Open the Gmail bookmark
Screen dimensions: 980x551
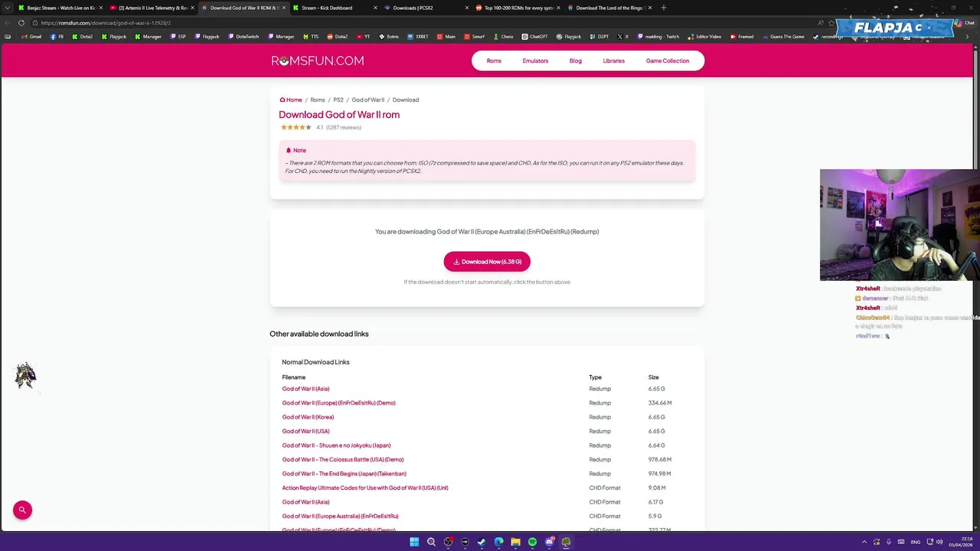(x=31, y=37)
